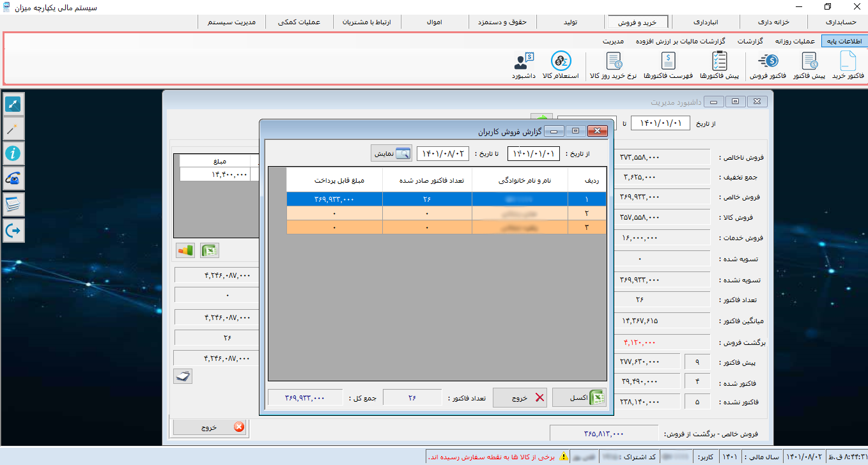
Task: Select the خرید و فروش main menu tab
Action: [x=638, y=22]
